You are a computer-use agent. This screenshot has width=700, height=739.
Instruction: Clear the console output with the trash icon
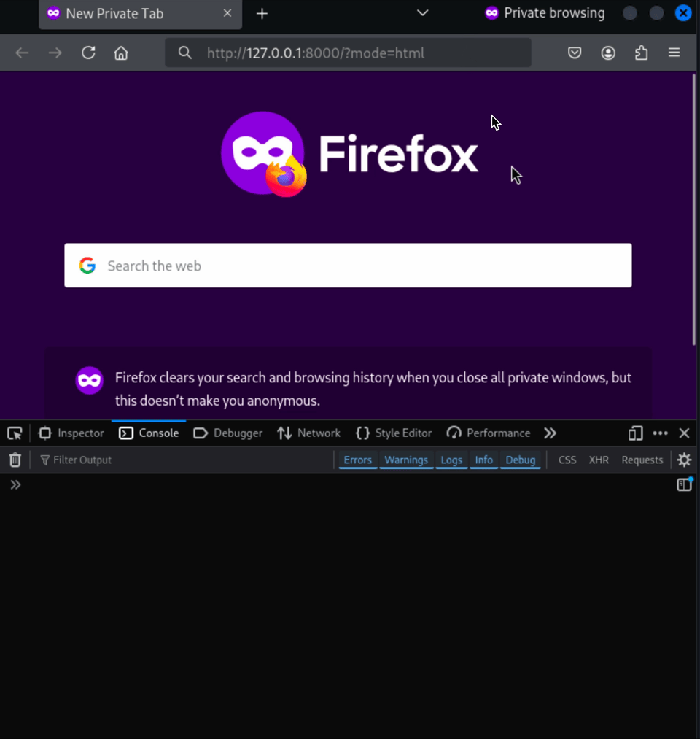[x=15, y=460]
